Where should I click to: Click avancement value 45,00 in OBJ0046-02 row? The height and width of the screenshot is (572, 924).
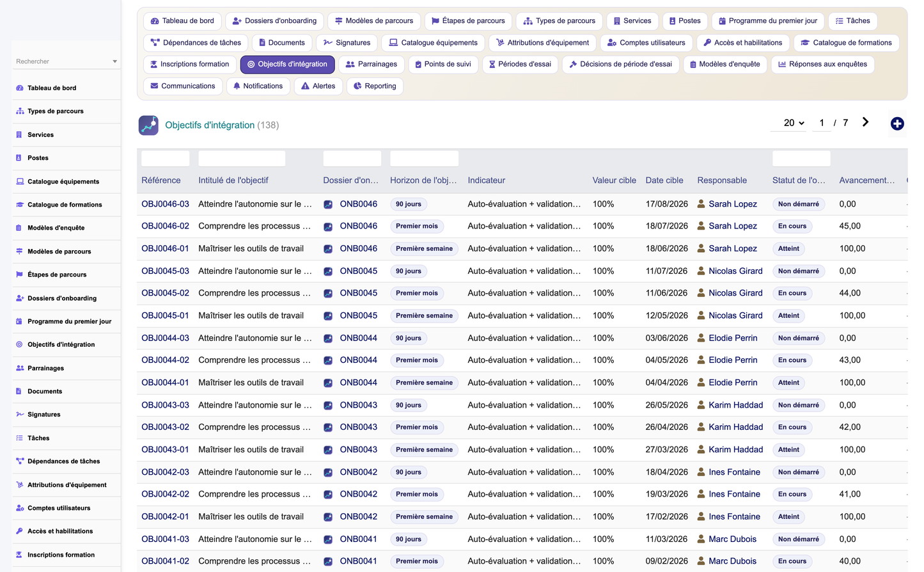[x=850, y=226]
